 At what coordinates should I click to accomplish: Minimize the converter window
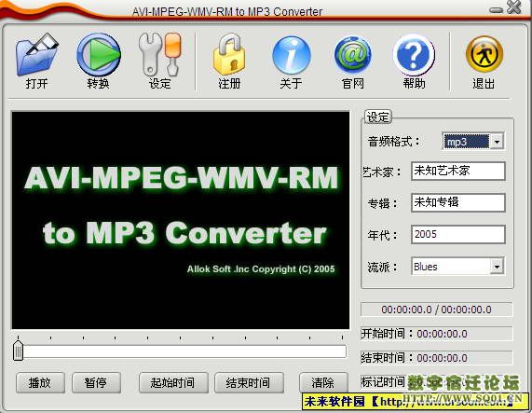click(496, 10)
